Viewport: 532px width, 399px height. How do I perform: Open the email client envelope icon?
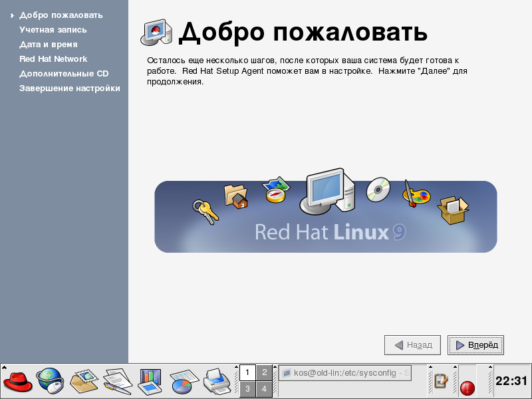point(84,382)
